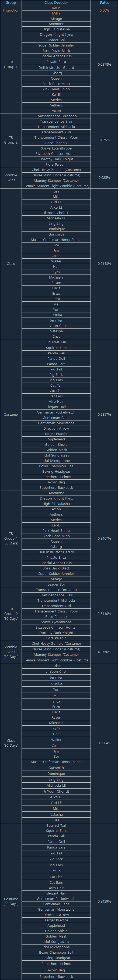Click the 0.625% zombie skins rate

[104, 178]
